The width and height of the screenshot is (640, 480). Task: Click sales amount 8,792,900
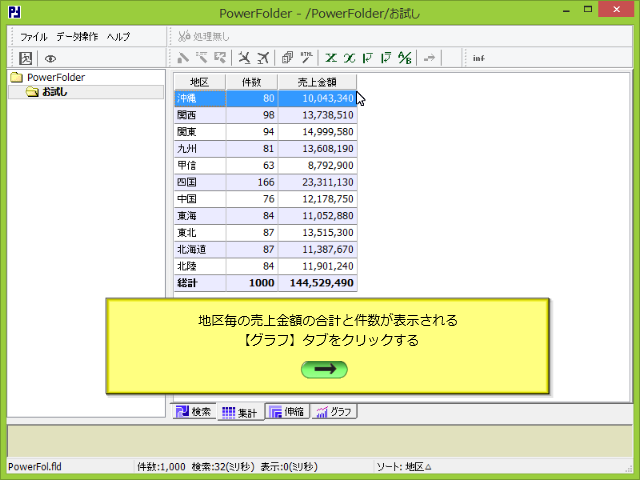pos(318,165)
